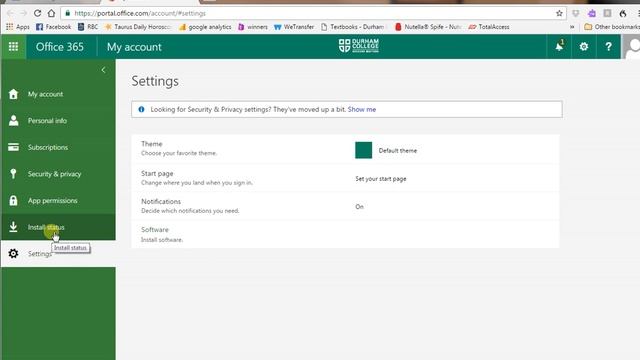The height and width of the screenshot is (360, 640).
Task: Open the RBC bookmark
Action: coord(88,27)
